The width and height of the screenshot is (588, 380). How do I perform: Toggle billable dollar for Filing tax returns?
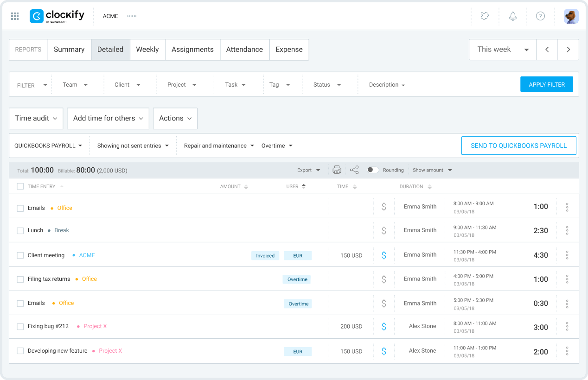(383, 279)
